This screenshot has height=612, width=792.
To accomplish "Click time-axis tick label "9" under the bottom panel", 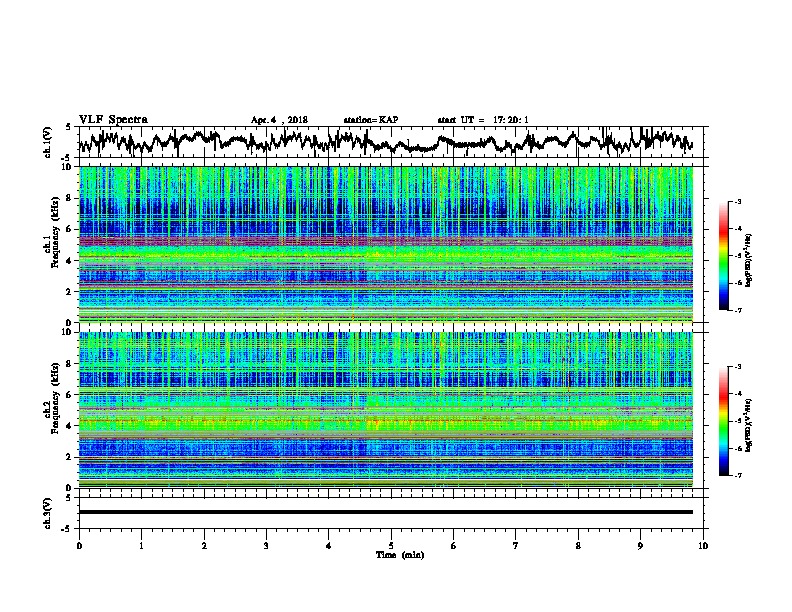I will 640,546.
